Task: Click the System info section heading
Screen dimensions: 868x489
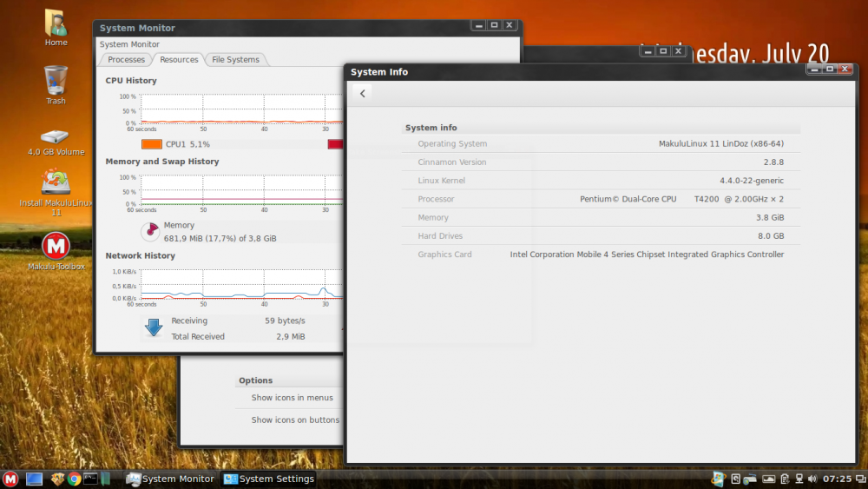Action: tap(431, 128)
